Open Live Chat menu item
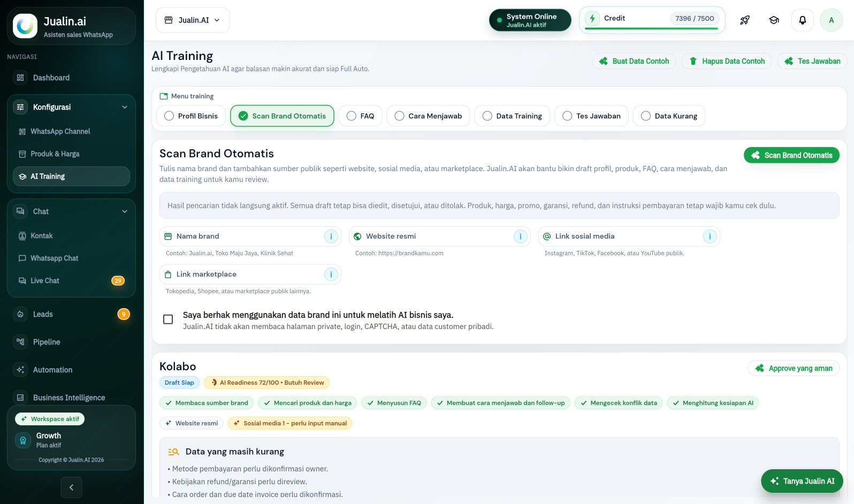854x504 pixels. click(x=71, y=281)
